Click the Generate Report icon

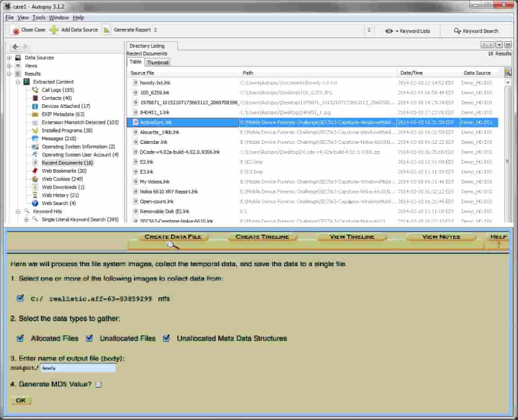click(x=107, y=30)
